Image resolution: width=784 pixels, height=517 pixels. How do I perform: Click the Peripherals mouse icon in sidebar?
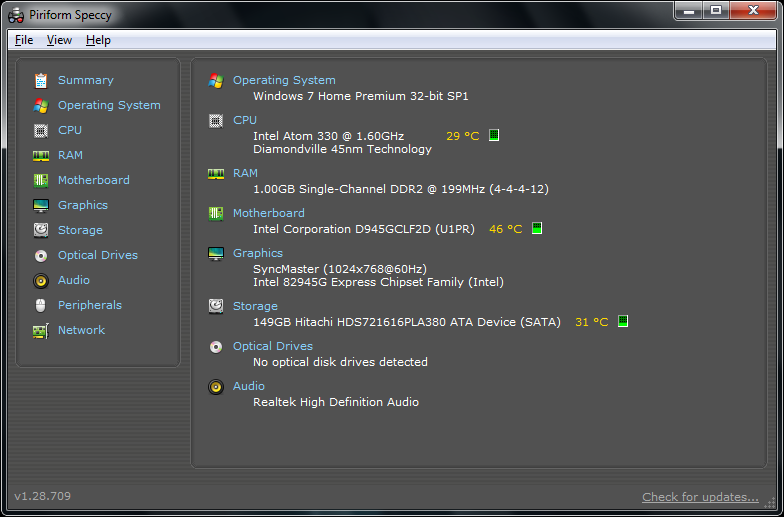[x=40, y=305]
